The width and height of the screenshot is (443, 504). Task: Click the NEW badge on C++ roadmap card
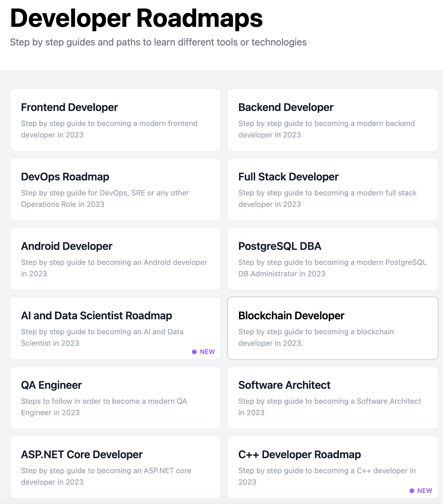coord(421,490)
